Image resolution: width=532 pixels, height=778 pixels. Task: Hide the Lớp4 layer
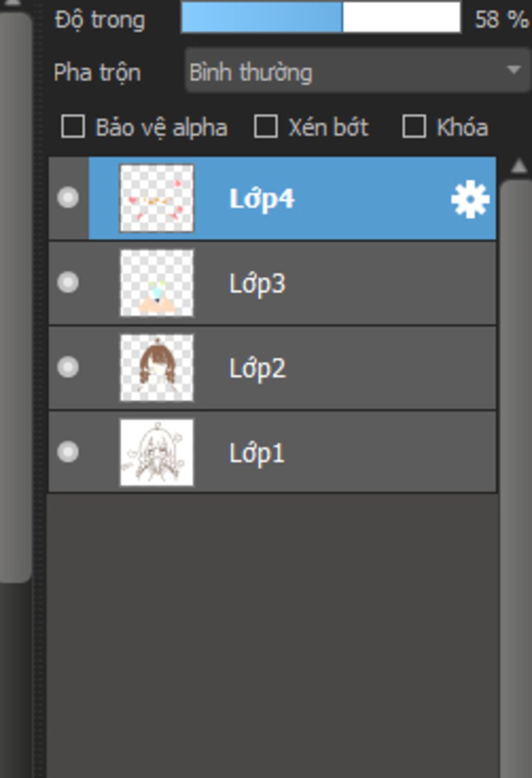[x=68, y=198]
